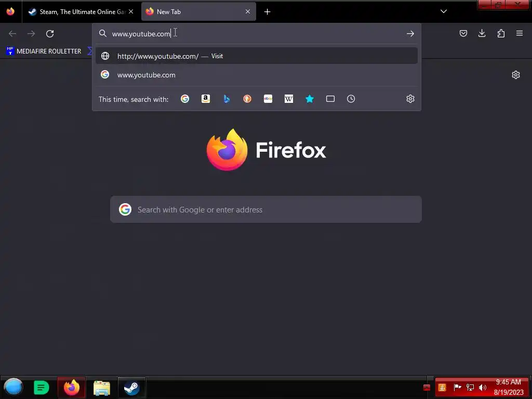Expand the list all tabs chevron
The image size is (532, 399).
[444, 11]
